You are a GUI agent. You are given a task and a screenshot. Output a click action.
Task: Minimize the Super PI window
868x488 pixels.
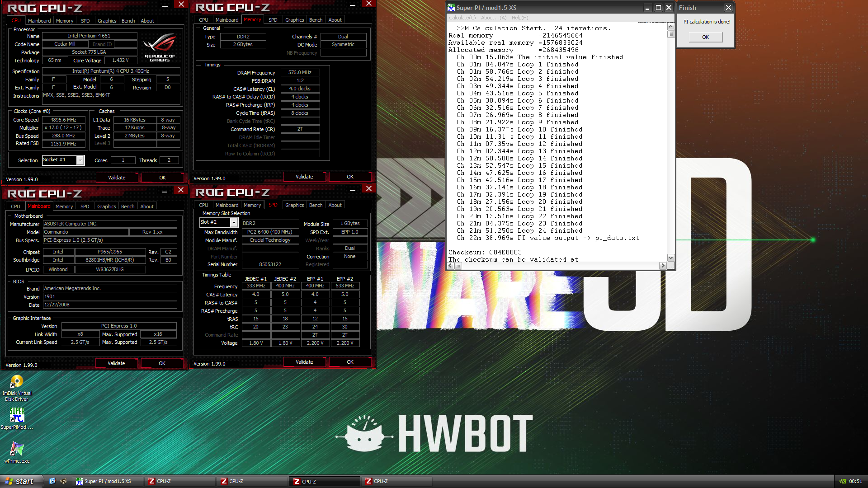coord(647,8)
